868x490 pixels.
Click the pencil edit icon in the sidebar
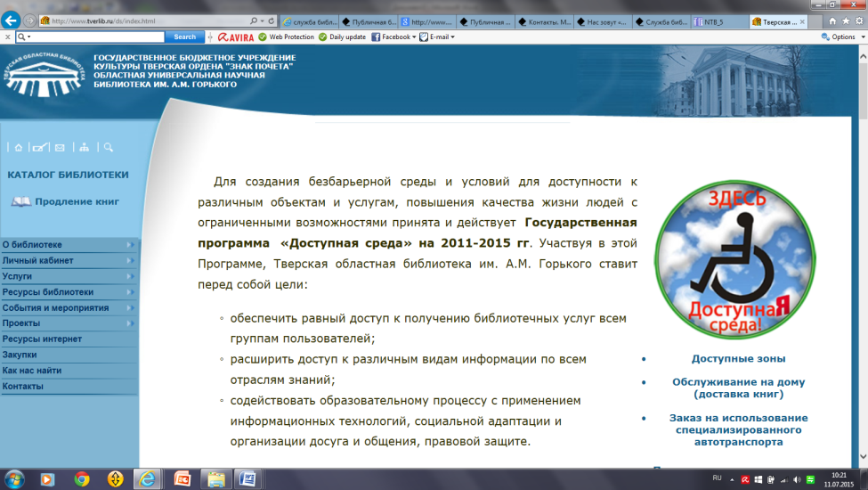38,147
